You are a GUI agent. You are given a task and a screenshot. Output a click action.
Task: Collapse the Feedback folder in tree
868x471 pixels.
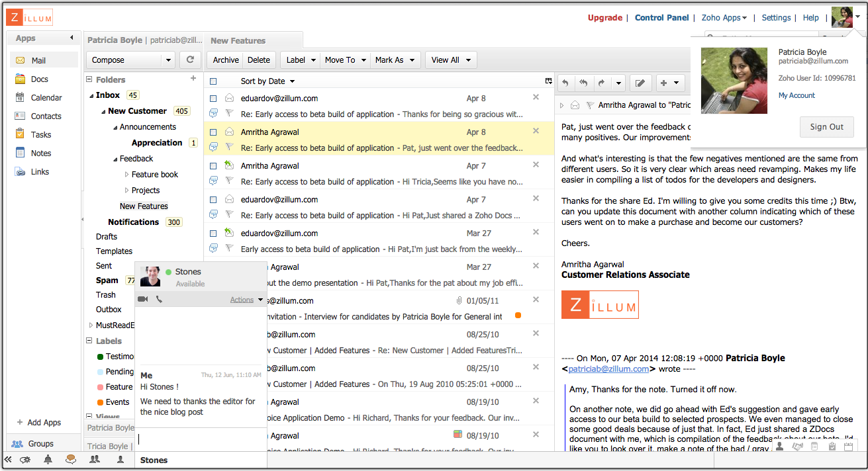pyautogui.click(x=115, y=159)
